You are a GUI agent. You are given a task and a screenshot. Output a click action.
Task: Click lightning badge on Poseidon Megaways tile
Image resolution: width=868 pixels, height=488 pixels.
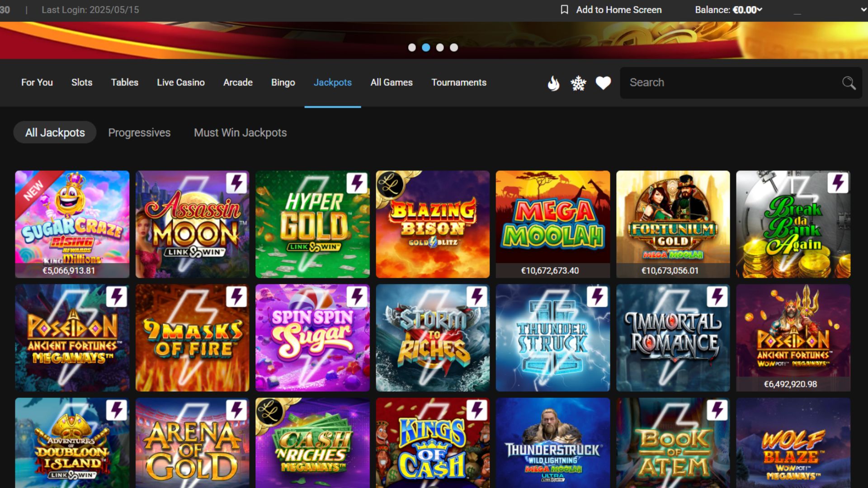[116, 297]
